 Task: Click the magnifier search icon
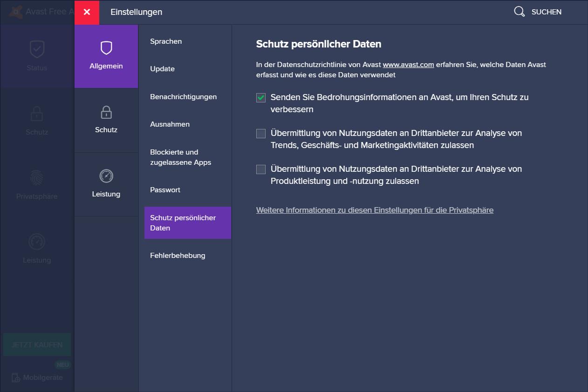[x=519, y=12]
